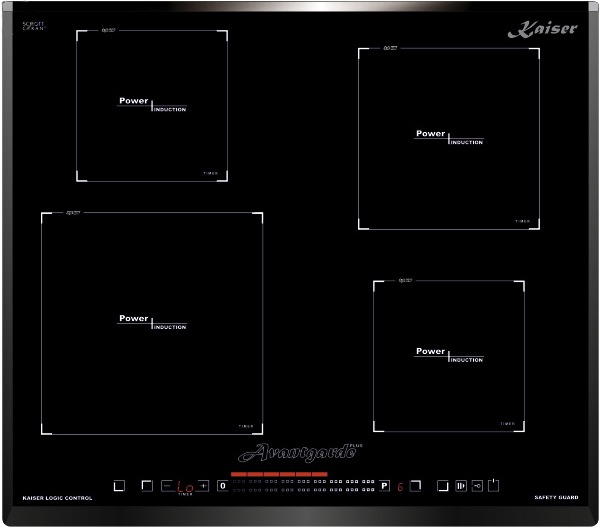Image resolution: width=600 pixels, height=528 pixels.
Task: Tap the 0 button on power slider
Action: 223,486
